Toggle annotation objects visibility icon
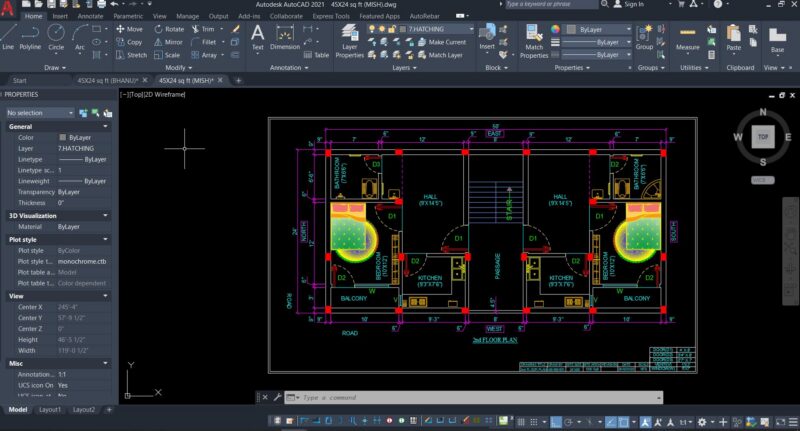The image size is (800, 431). click(645, 422)
